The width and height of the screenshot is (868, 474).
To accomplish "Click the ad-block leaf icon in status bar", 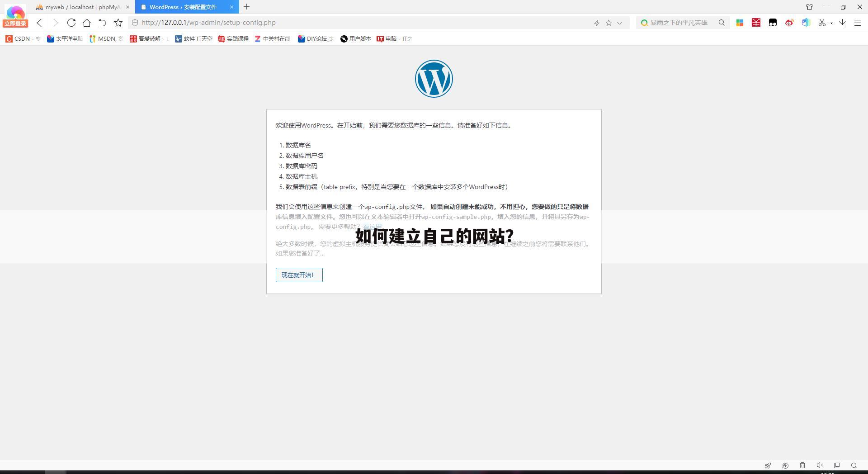I will (785, 465).
